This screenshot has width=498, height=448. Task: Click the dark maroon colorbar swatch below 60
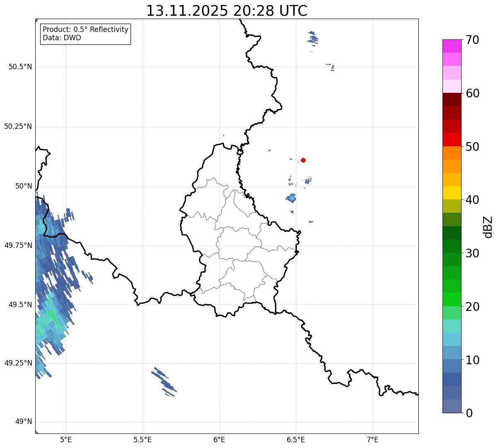tap(452, 99)
